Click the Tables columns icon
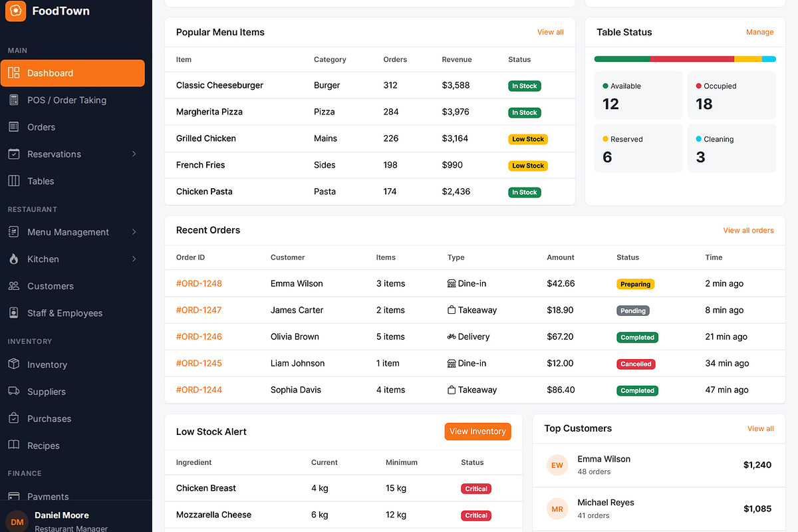This screenshot has height=532, width=798. (14, 181)
